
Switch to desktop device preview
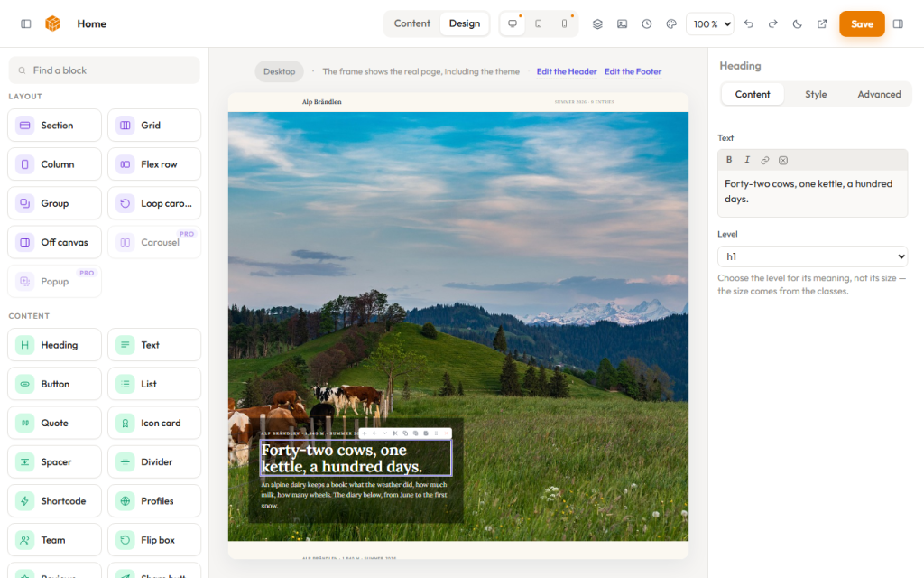(513, 23)
